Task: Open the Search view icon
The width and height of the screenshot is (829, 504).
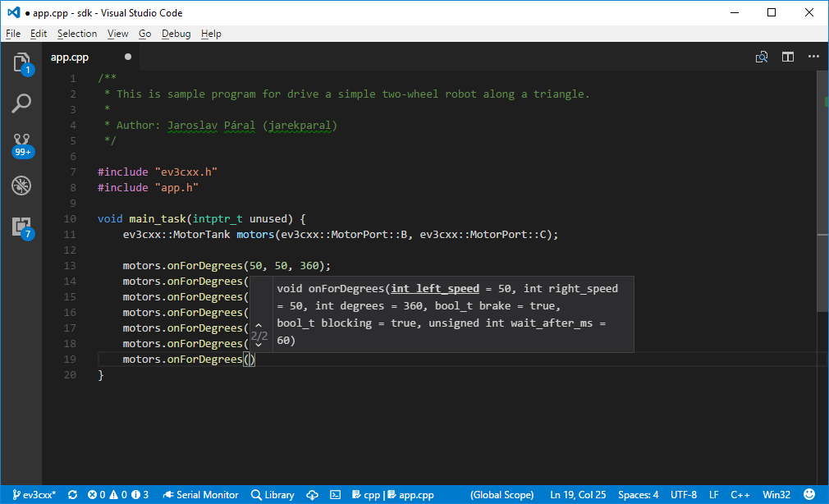Action: click(21, 103)
